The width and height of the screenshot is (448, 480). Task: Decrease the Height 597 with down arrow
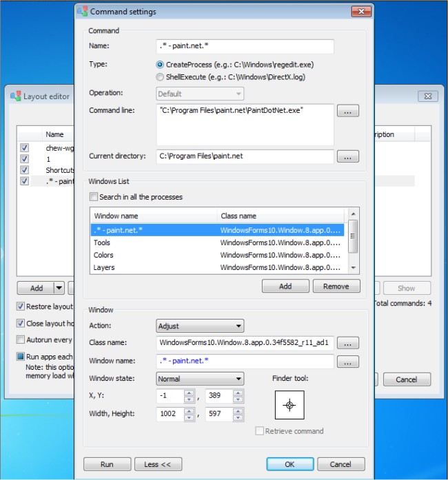point(238,417)
